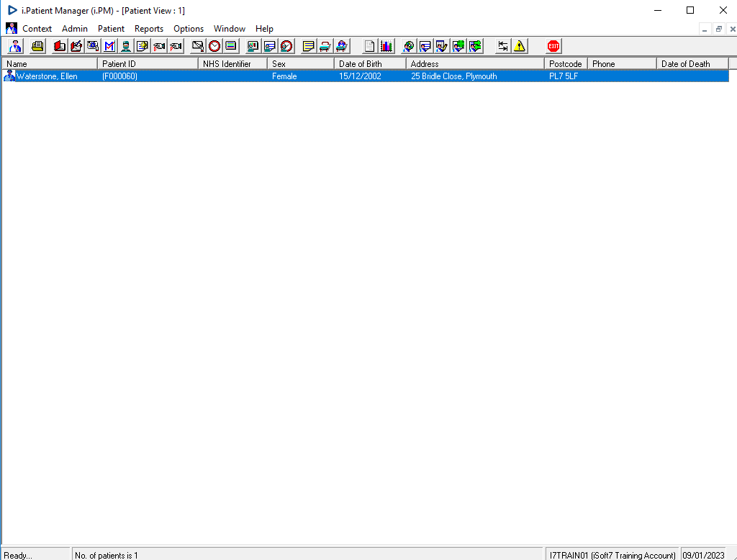Click address 25 Bridle Close, Plymouth
This screenshot has width=737, height=560.
(453, 76)
